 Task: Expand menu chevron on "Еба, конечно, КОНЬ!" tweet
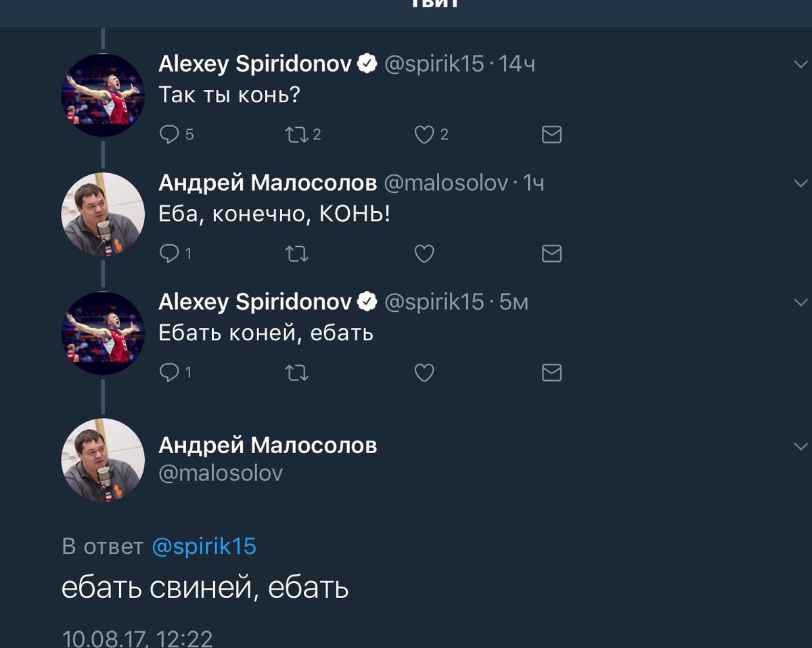(x=800, y=183)
